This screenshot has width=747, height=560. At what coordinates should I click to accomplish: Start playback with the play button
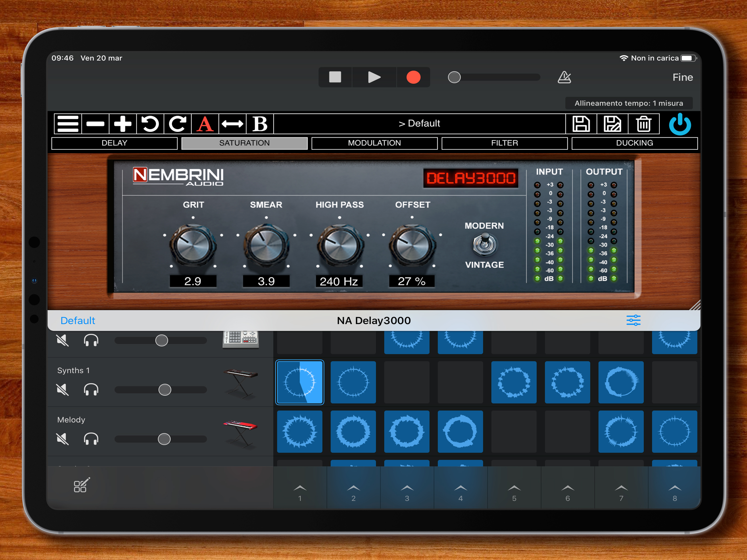click(x=374, y=77)
